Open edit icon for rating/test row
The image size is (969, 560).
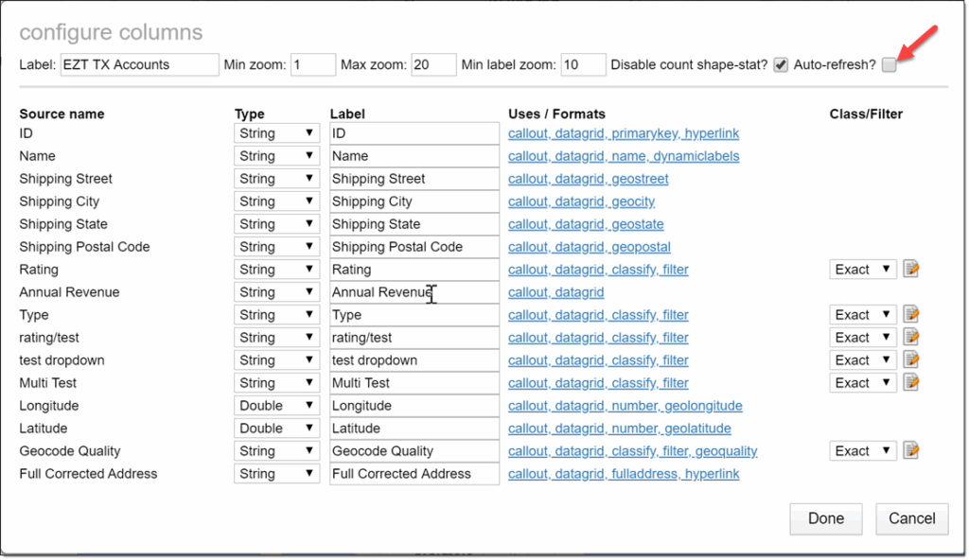(x=911, y=338)
